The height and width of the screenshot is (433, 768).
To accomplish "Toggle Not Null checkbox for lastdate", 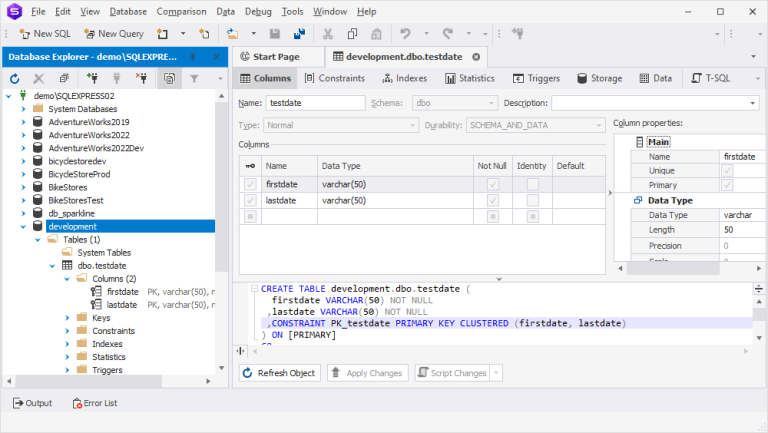I will (493, 200).
